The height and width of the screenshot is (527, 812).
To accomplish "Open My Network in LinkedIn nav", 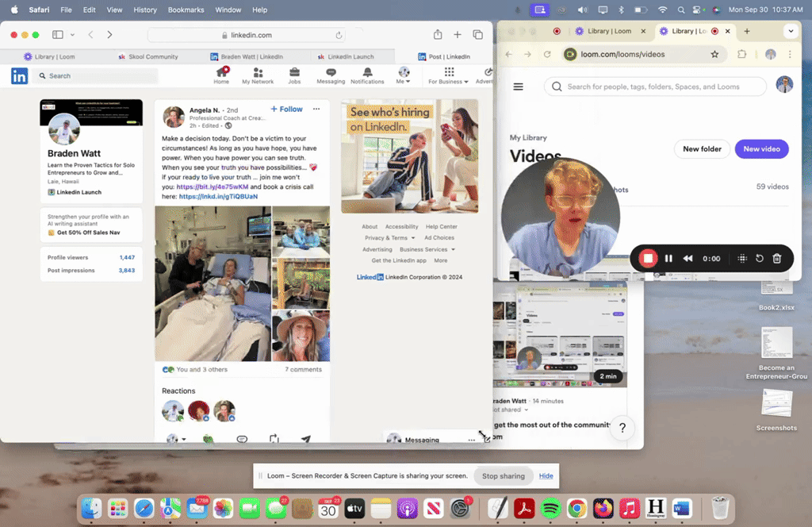I will (x=258, y=75).
